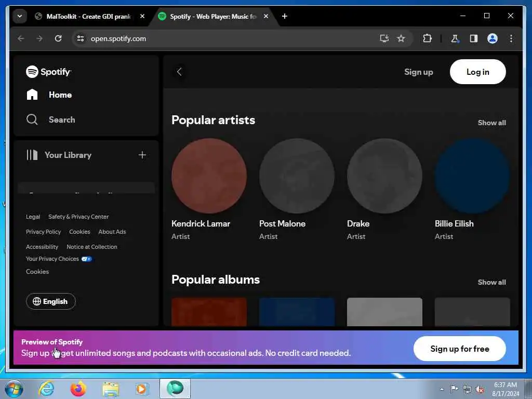
Task: Select the Spotify Web Player tab
Action: pos(213,16)
